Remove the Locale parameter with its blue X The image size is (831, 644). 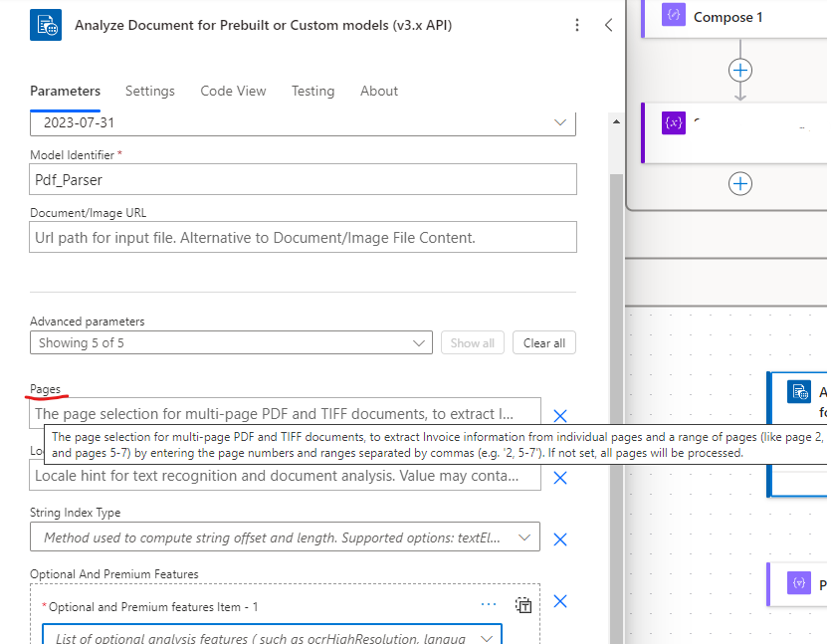(x=559, y=478)
